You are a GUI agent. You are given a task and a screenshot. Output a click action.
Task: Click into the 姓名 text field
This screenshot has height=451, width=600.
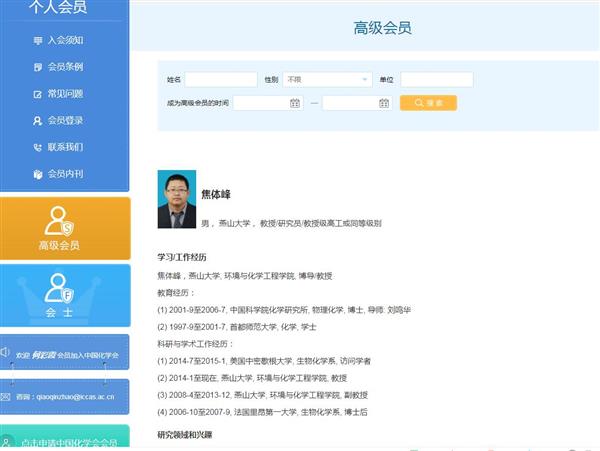[220, 79]
